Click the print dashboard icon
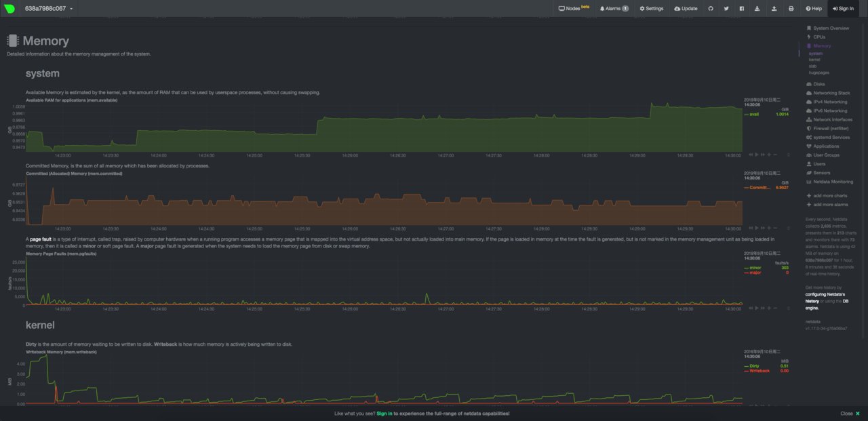The image size is (868, 421). 791,9
